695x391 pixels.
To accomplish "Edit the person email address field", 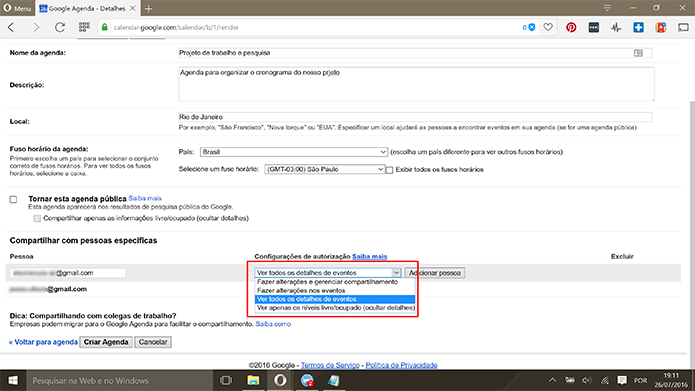I will [x=68, y=273].
